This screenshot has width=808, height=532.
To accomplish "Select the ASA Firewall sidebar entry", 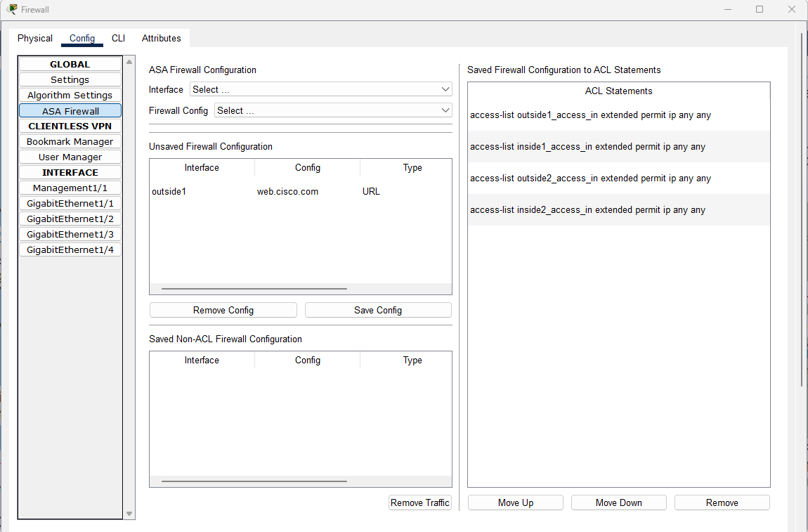I will point(70,110).
